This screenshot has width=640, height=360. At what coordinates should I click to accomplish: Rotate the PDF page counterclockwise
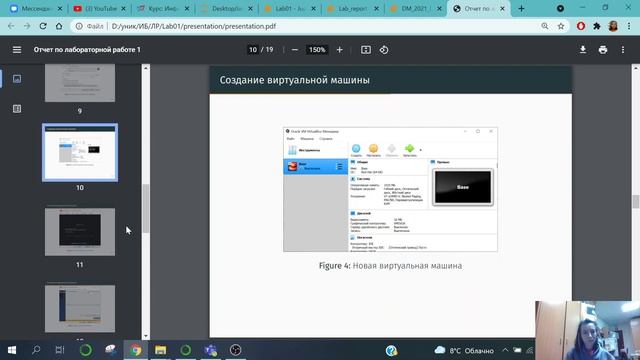point(384,50)
